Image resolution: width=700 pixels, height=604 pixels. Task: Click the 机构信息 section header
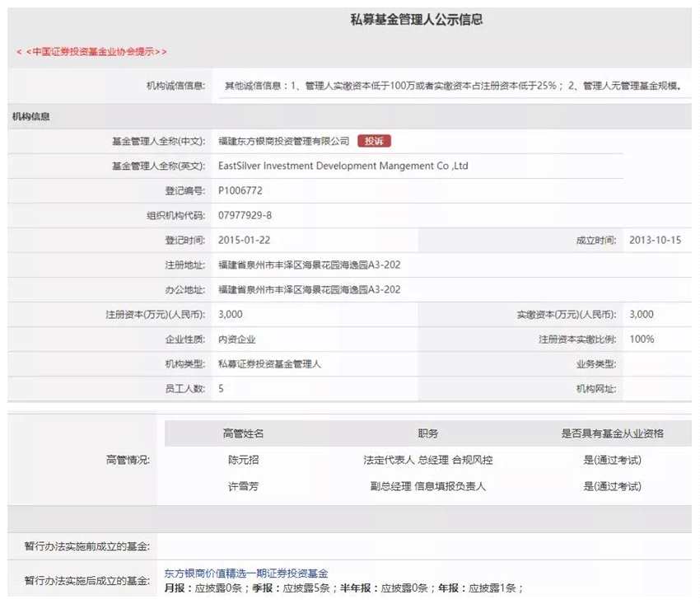coord(30,117)
